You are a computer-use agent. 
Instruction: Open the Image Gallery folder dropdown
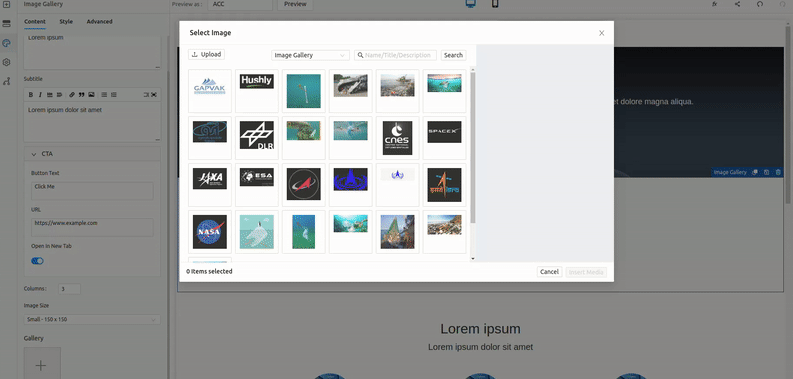310,55
